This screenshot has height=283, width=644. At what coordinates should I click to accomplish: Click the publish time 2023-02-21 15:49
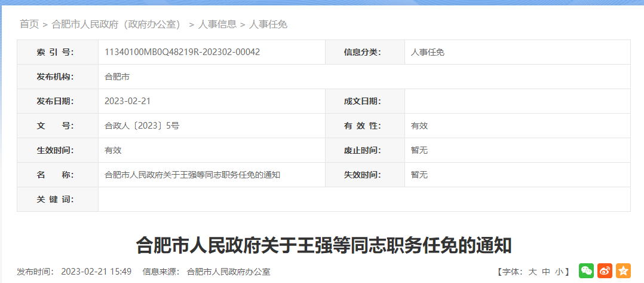[x=96, y=272]
